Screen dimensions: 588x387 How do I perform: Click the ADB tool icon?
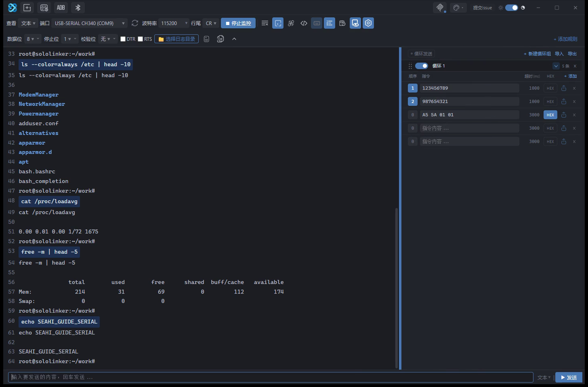click(x=61, y=8)
